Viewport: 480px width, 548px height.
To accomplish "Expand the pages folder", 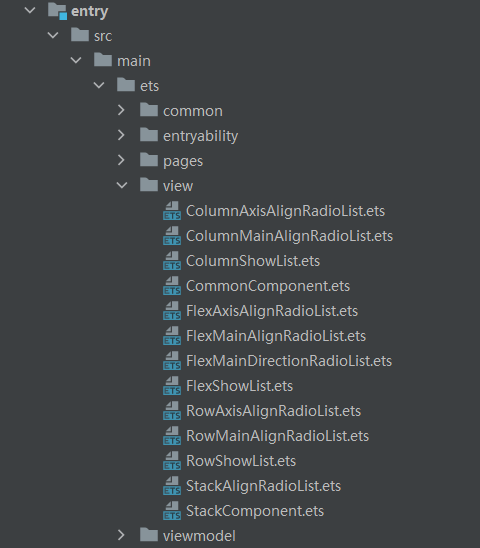I will pyautogui.click(x=121, y=160).
